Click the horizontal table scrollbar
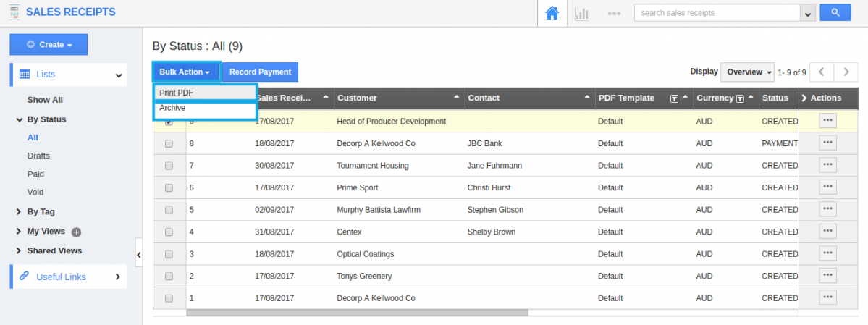This screenshot has height=325, width=868. [357, 313]
